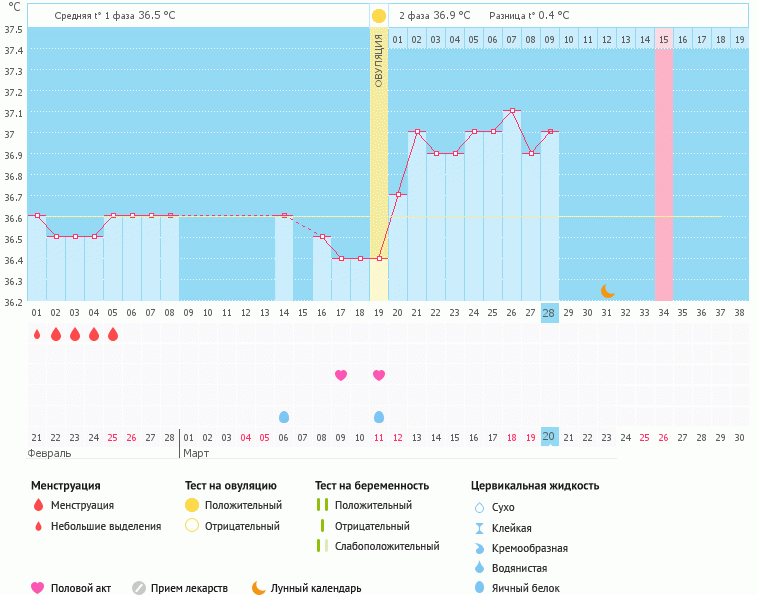758x595 pixels.
Task: Click the 'Лунный календарь' moon legend icon
Action: tap(259, 588)
